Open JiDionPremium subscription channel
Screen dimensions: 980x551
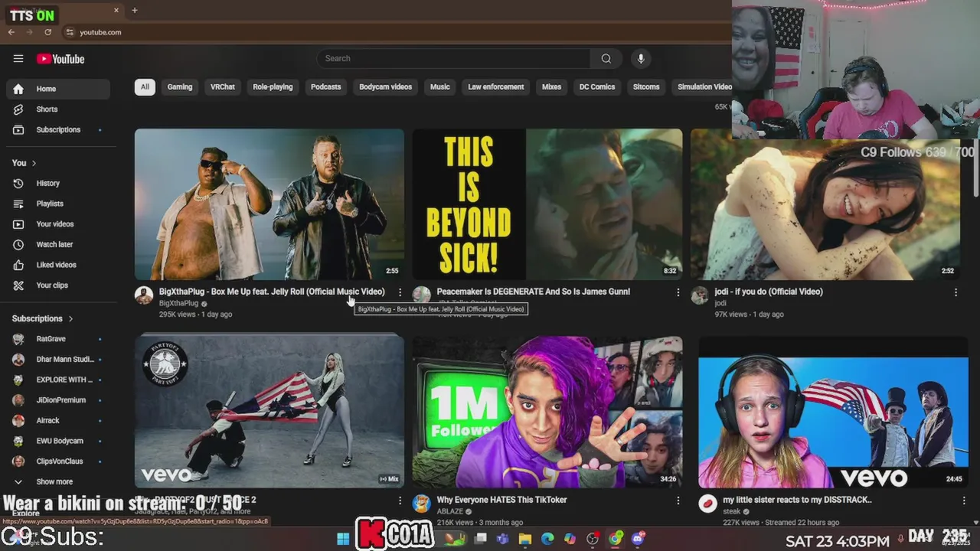point(58,400)
